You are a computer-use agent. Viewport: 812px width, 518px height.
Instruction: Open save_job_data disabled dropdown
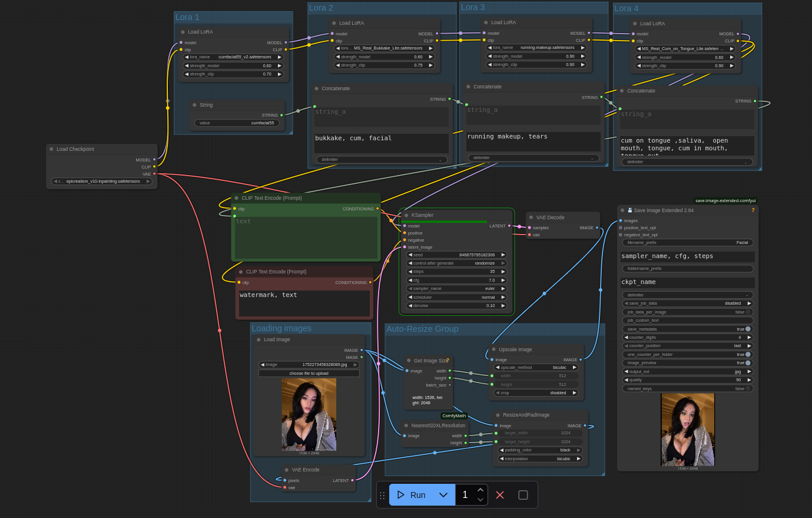[688, 303]
